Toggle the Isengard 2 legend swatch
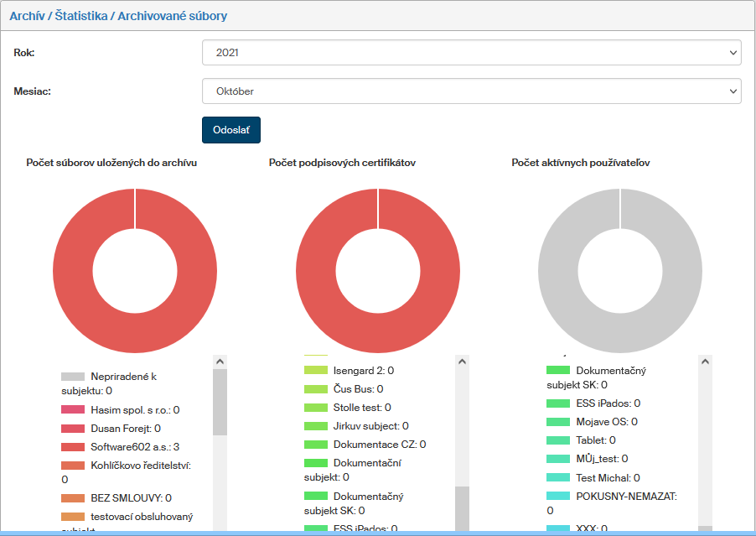 pyautogui.click(x=315, y=370)
